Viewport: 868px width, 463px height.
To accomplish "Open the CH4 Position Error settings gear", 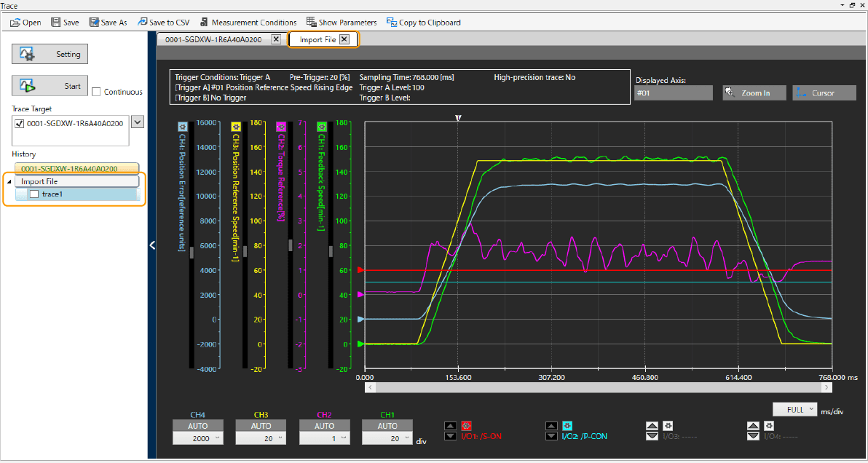I will point(182,126).
